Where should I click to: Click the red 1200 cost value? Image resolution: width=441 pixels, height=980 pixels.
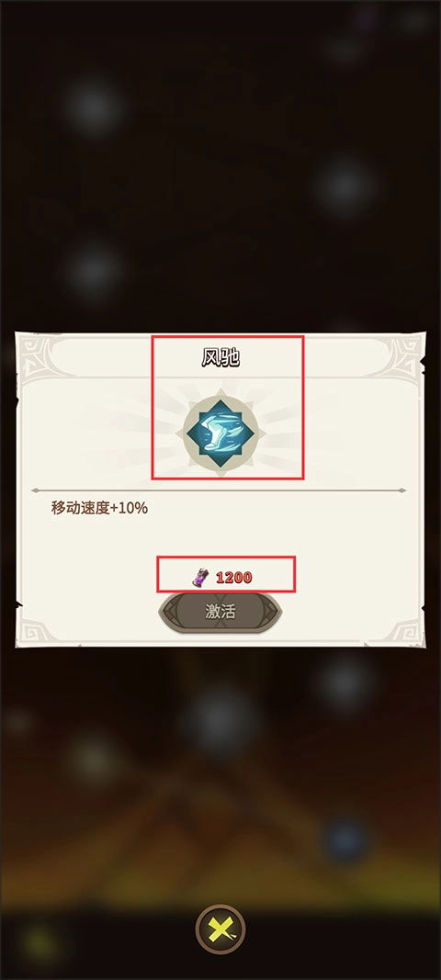coord(234,578)
